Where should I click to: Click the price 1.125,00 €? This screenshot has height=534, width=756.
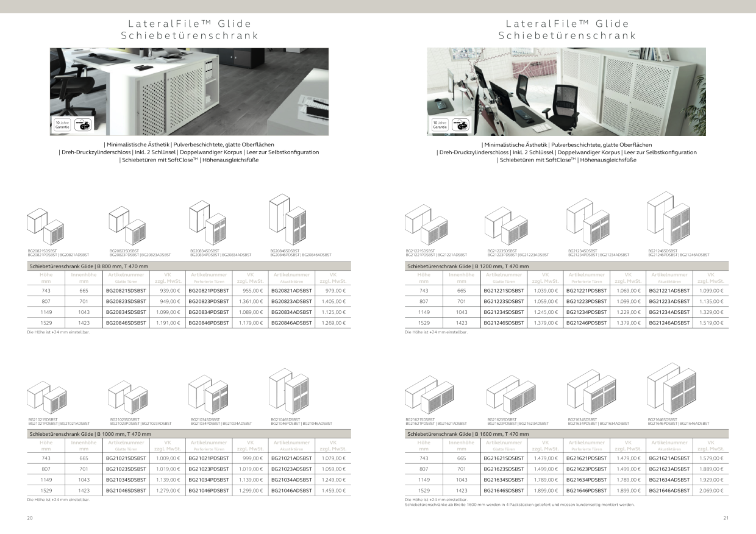tap(333, 312)
